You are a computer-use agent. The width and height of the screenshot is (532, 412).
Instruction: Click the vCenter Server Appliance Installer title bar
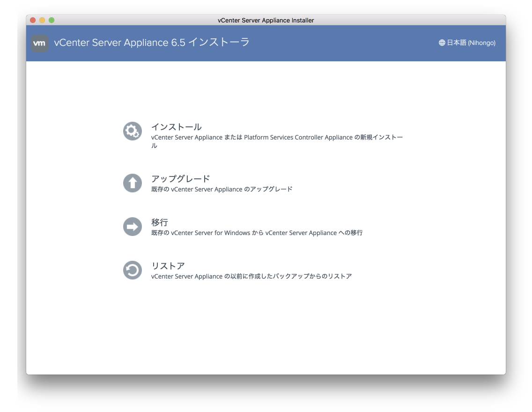point(266,20)
